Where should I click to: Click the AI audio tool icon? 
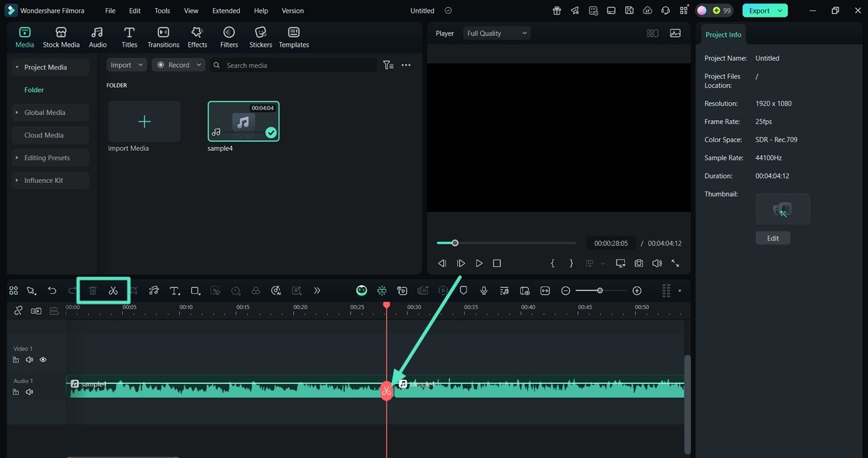tap(276, 290)
